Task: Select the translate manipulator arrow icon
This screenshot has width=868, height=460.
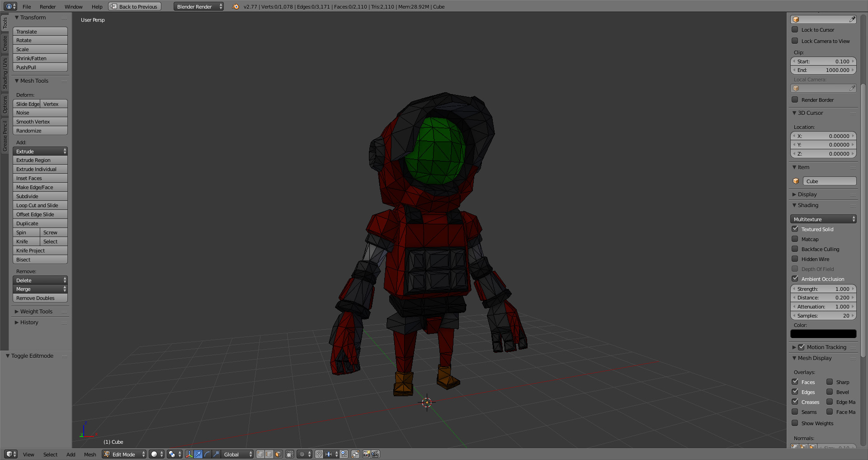Action: (198, 454)
